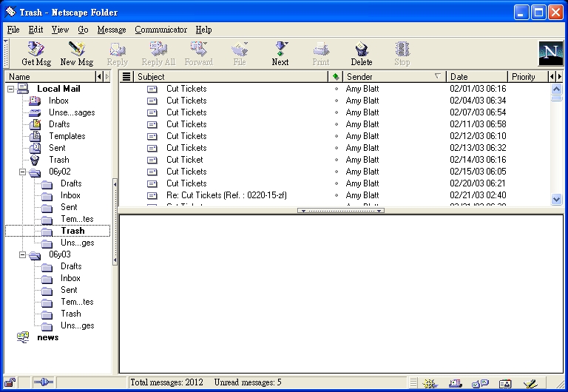The width and height of the screenshot is (568, 392).
Task: Click the Get Msg toolbar icon
Action: (35, 53)
